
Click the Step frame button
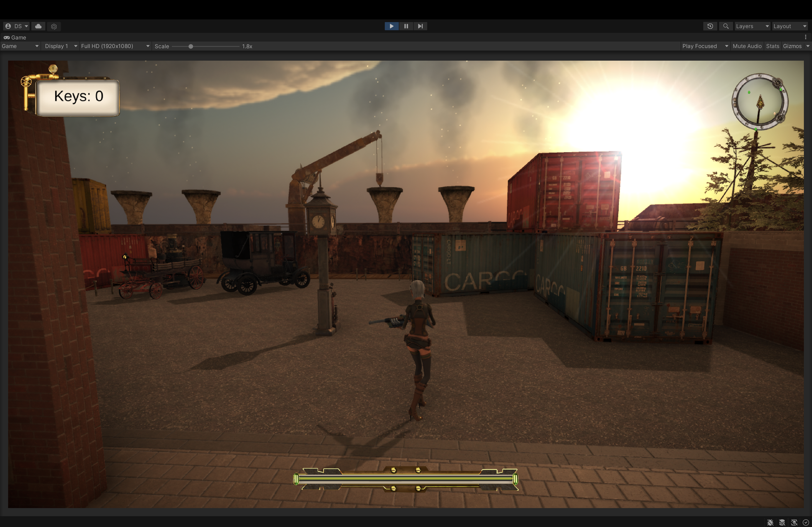pos(420,26)
